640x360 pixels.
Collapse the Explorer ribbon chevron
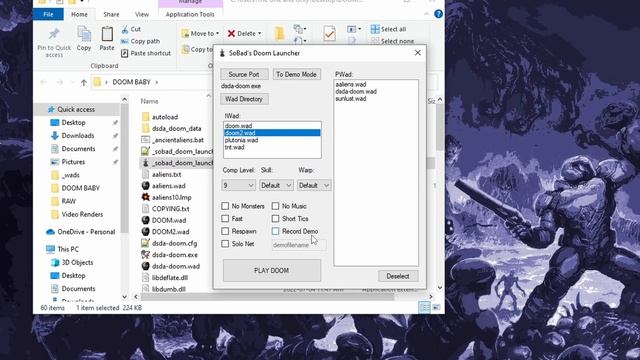pyautogui.click(x=427, y=14)
